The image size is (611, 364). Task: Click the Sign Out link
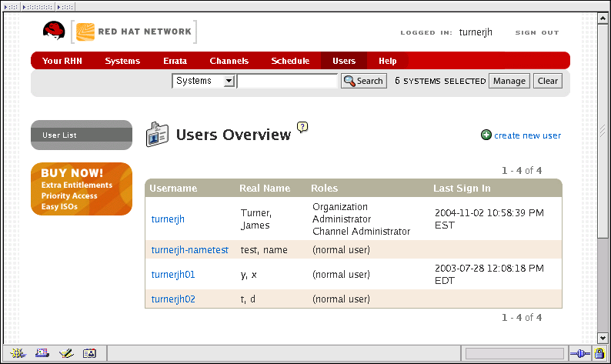pos(537,33)
